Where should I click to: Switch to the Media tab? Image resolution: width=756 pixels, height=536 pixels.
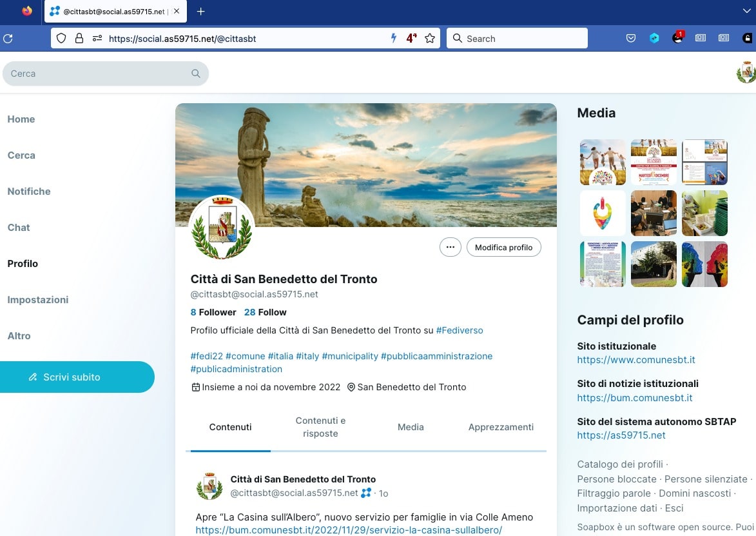click(411, 427)
